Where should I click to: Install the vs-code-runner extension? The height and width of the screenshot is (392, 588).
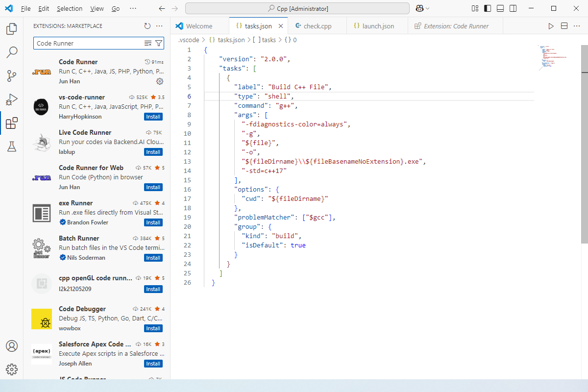pyautogui.click(x=153, y=117)
